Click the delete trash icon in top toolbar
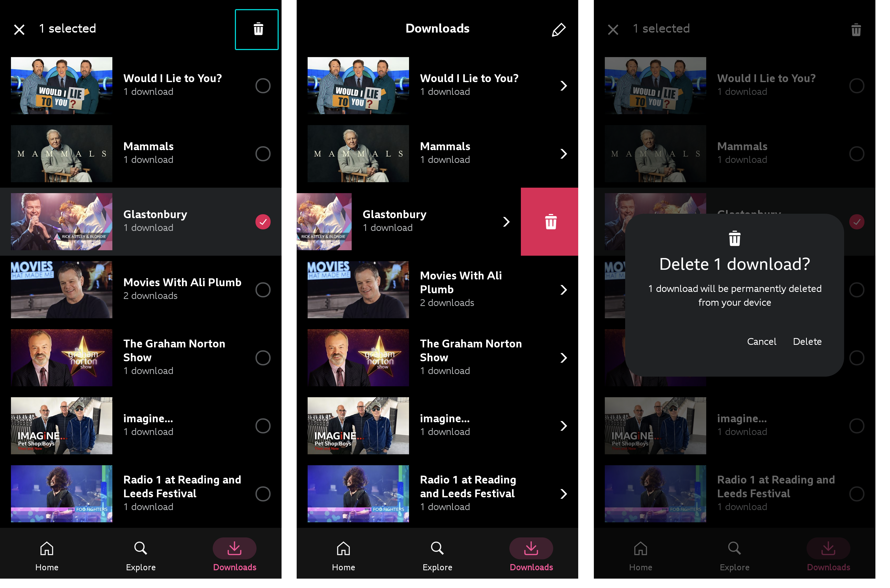Viewport: 890px width, 588px height. 257,29
